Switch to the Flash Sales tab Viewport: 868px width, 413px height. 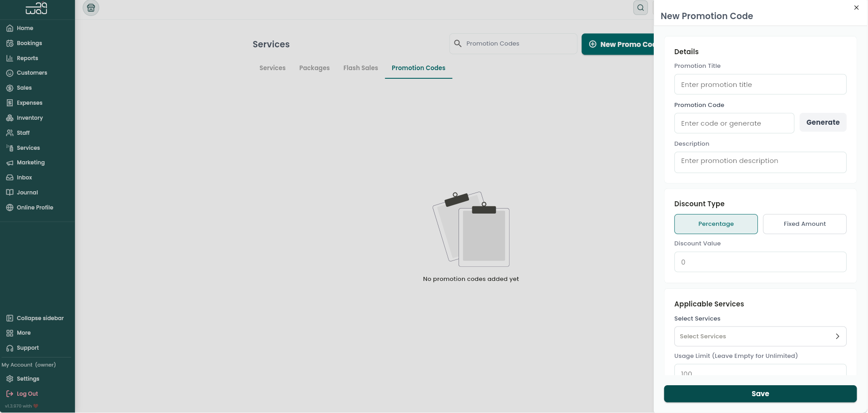coord(360,68)
